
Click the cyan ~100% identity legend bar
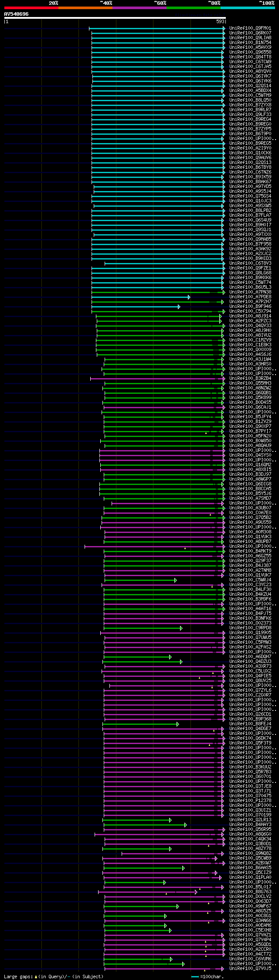[x=248, y=8]
